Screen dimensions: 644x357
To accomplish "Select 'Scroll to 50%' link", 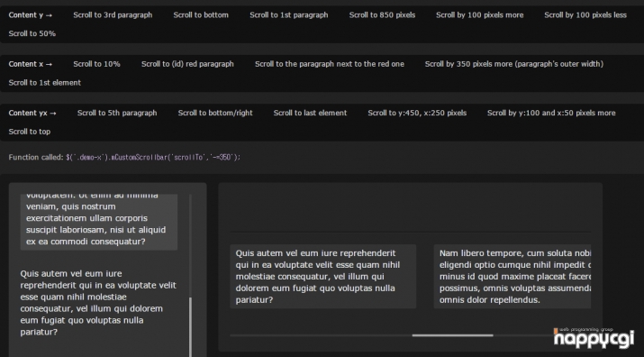I will (32, 33).
